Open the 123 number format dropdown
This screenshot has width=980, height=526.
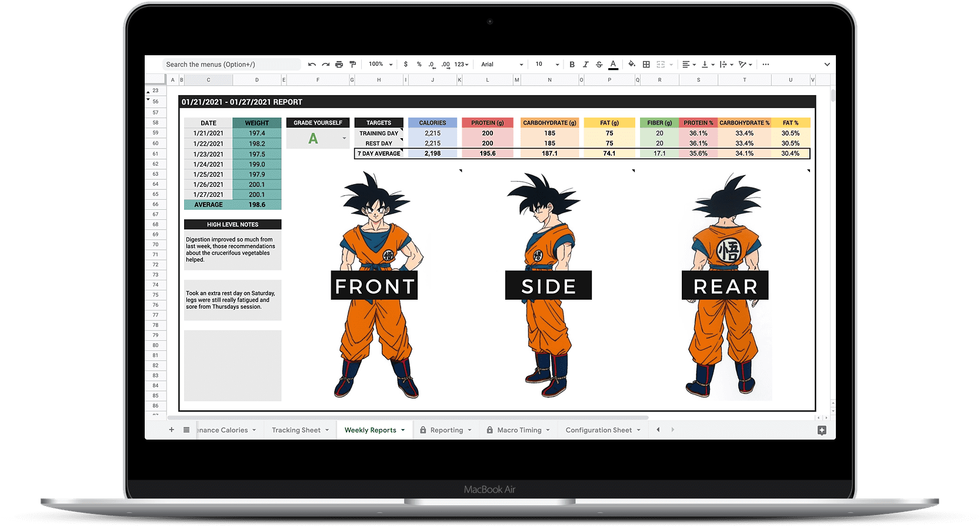click(461, 65)
